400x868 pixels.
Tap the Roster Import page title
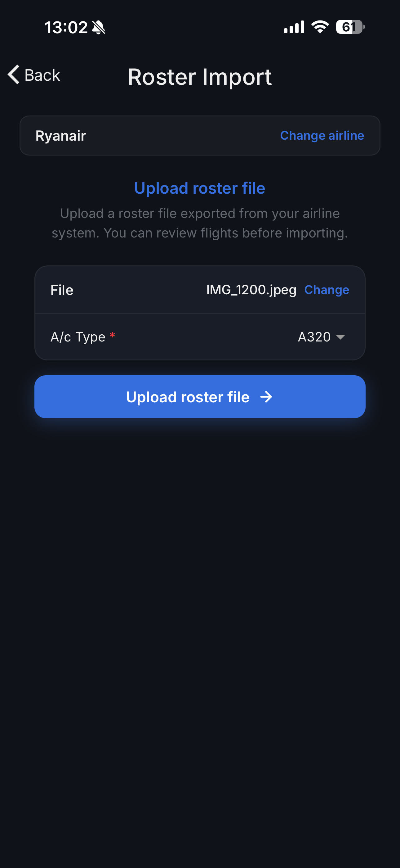[x=200, y=77]
